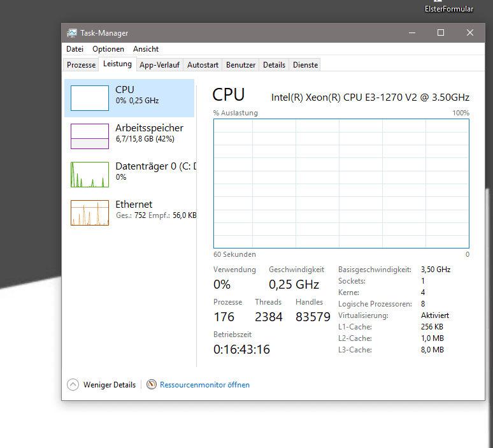Image resolution: width=493 pixels, height=448 pixels.
Task: Click the Datenträger 0 sidebar label
Action: tap(156, 166)
